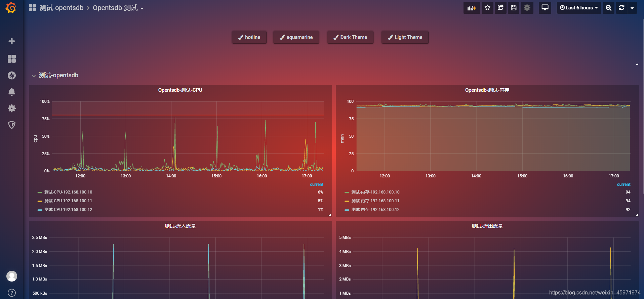Toggle series 测试-内存-192.168.100.12 in legend
The height and width of the screenshot is (299, 644).
click(x=375, y=210)
